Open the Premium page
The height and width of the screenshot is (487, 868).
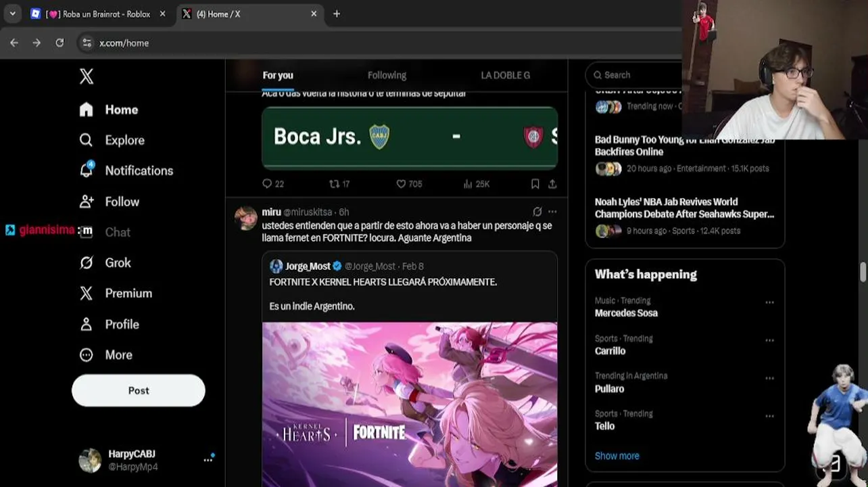(116, 293)
